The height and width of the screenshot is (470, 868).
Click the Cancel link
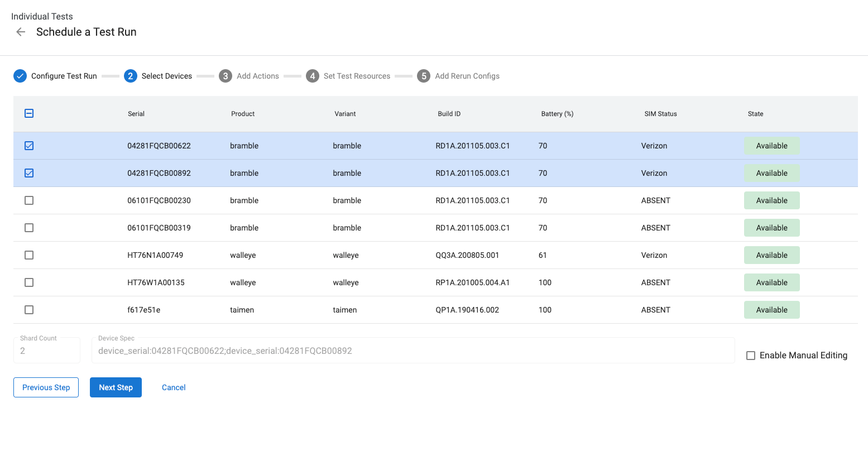(x=174, y=387)
